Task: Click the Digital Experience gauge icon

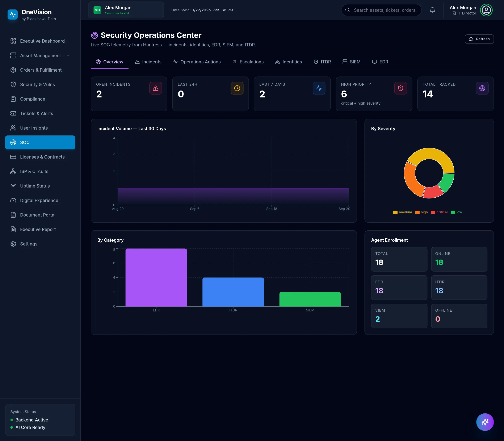Action: (13, 200)
